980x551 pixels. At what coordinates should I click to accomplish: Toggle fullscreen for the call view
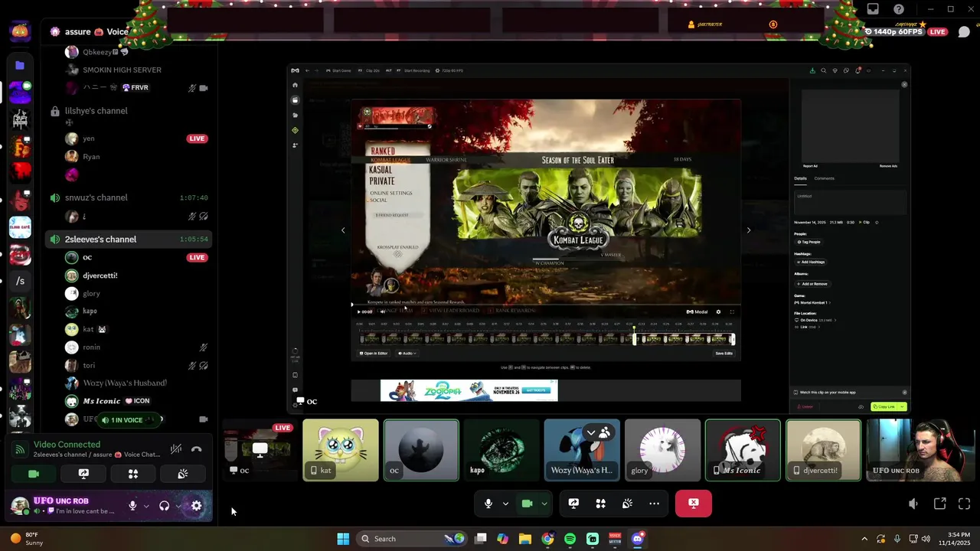pyautogui.click(x=965, y=504)
